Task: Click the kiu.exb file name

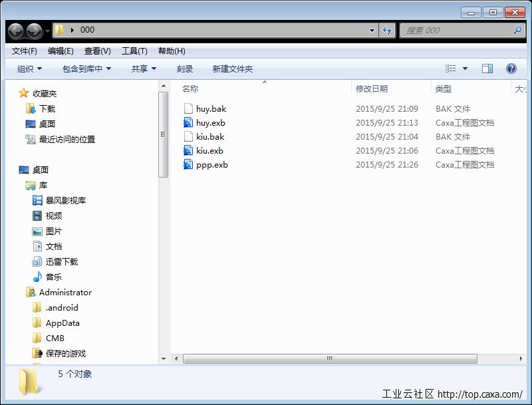Action: click(x=209, y=150)
